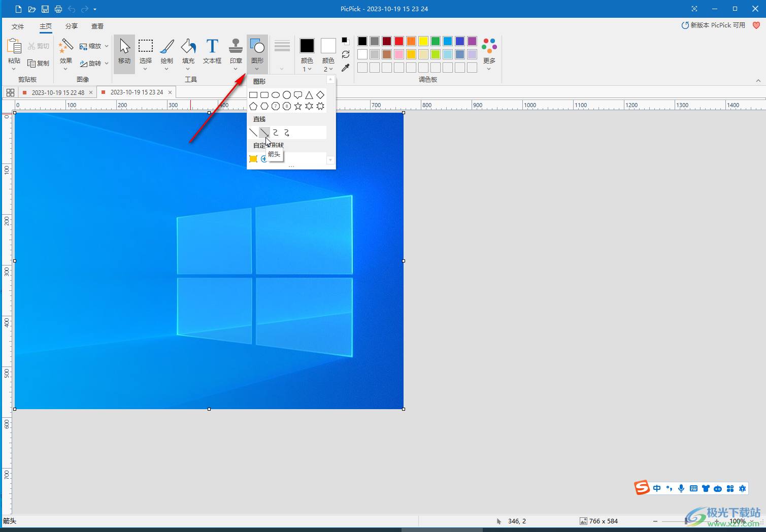
Task: Select the rounded rectangle shape
Action: (x=264, y=95)
